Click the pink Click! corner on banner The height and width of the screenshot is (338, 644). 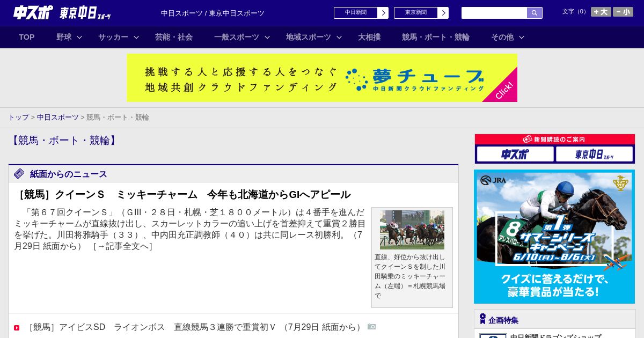click(x=504, y=90)
